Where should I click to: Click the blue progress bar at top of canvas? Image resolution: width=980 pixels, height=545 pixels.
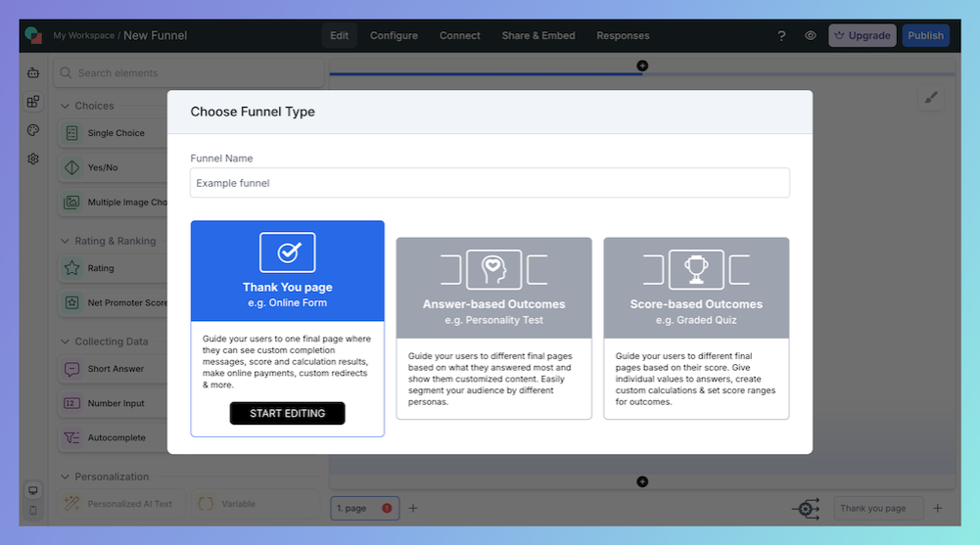(x=486, y=73)
